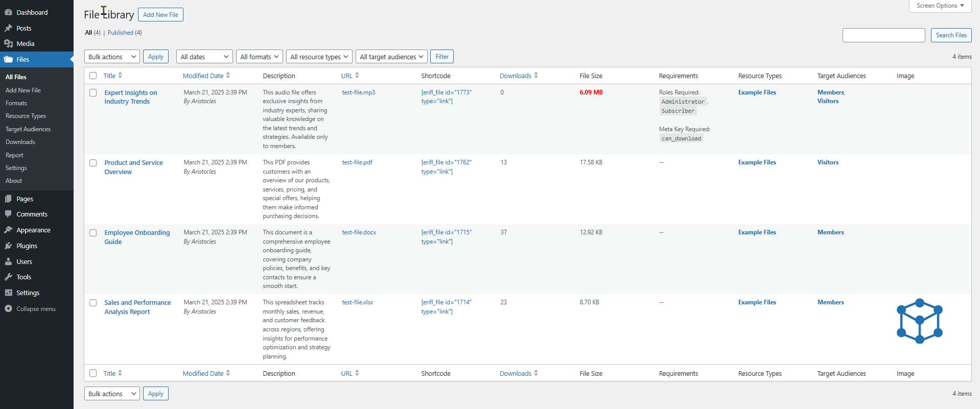The image size is (980, 409).
Task: Check the Product and Service Overview row
Action: [x=93, y=163]
